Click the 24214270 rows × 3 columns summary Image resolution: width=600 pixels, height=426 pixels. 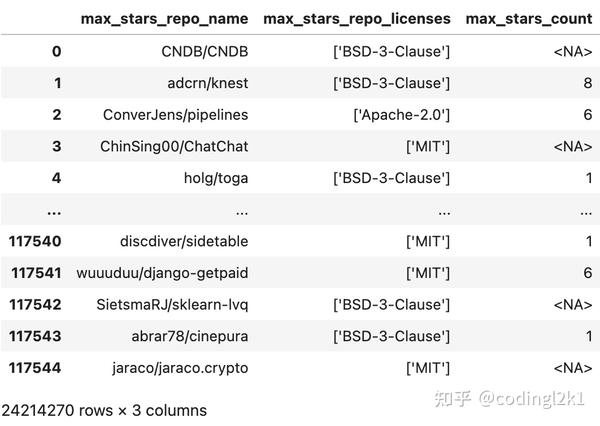[104, 410]
